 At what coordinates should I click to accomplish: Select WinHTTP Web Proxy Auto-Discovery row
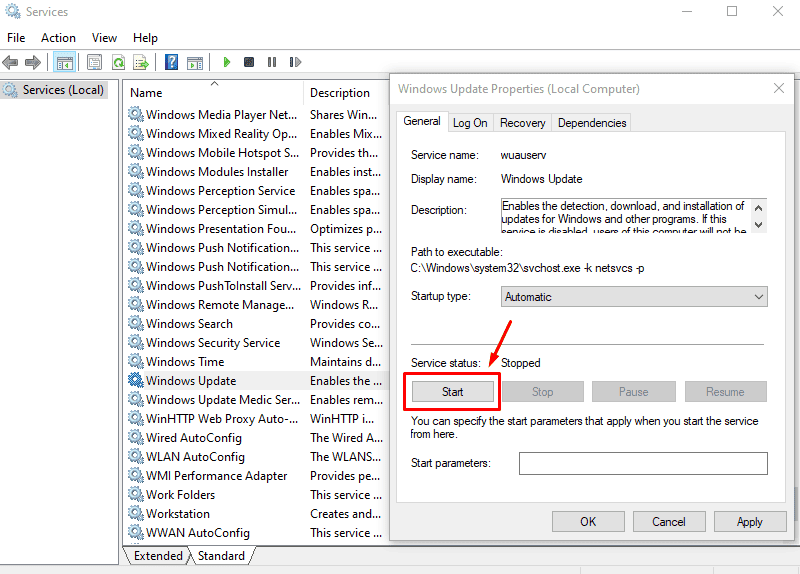coord(255,418)
